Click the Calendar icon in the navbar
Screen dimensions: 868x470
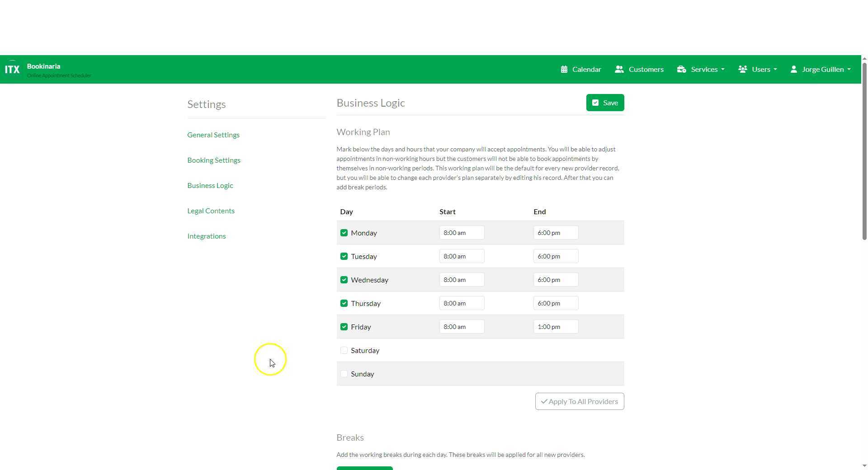(564, 69)
